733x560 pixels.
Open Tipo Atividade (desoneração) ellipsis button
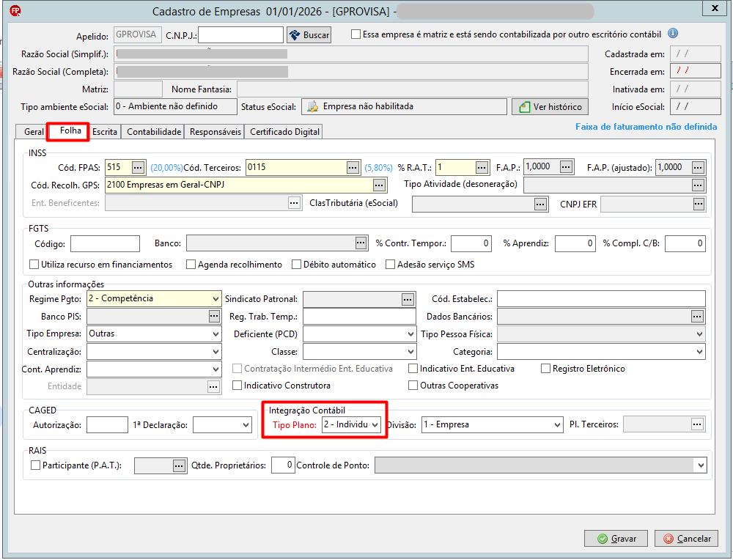click(x=698, y=185)
